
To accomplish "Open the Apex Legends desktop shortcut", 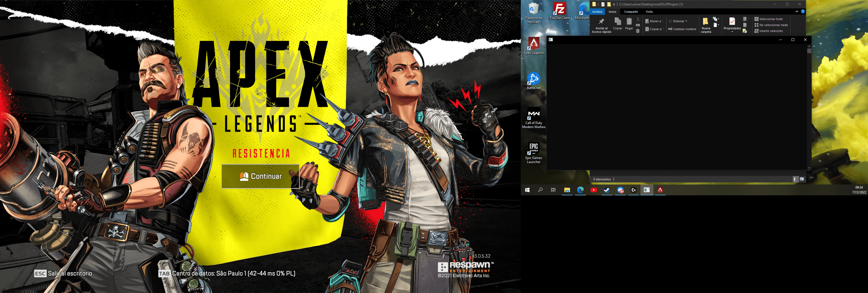I will 533,46.
